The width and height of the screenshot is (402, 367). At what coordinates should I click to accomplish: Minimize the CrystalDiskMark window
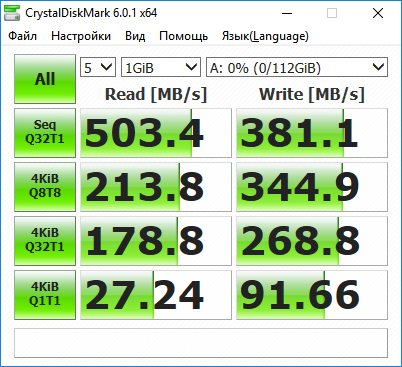click(x=287, y=13)
